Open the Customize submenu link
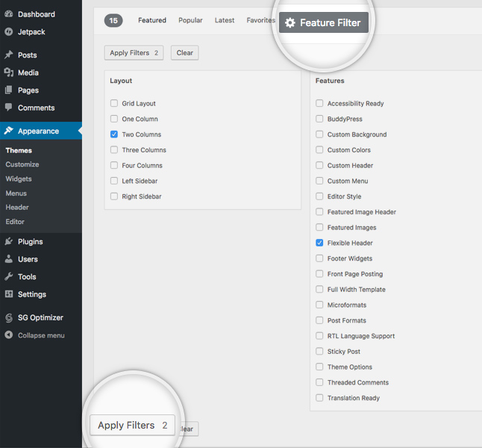Viewport: 482px width, 448px height. click(22, 164)
